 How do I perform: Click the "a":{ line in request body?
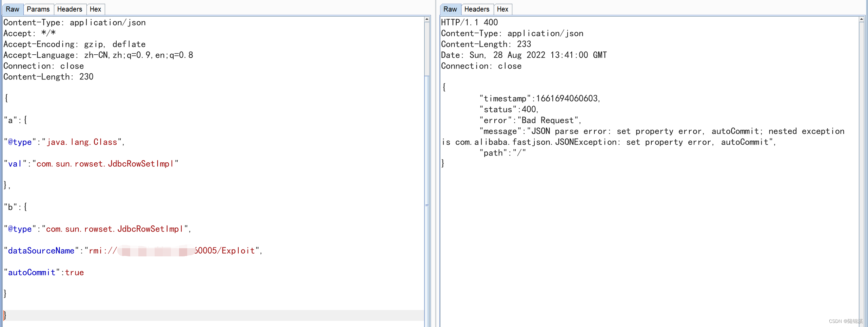16,120
